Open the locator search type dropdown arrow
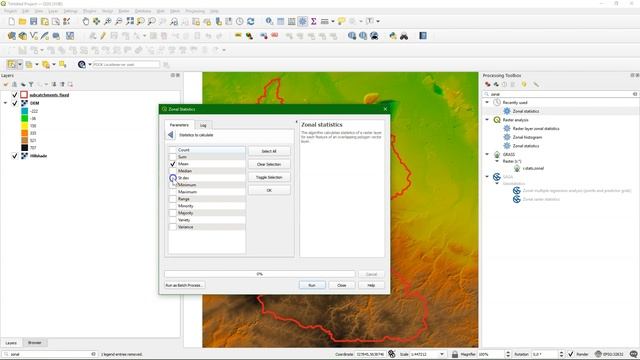The image size is (640, 360). click(x=90, y=64)
